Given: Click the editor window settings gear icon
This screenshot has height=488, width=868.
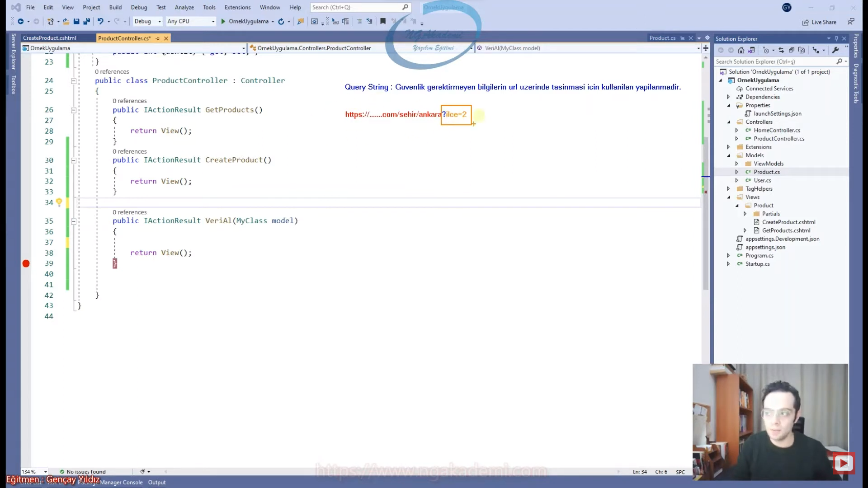Looking at the screenshot, I should click(708, 38).
